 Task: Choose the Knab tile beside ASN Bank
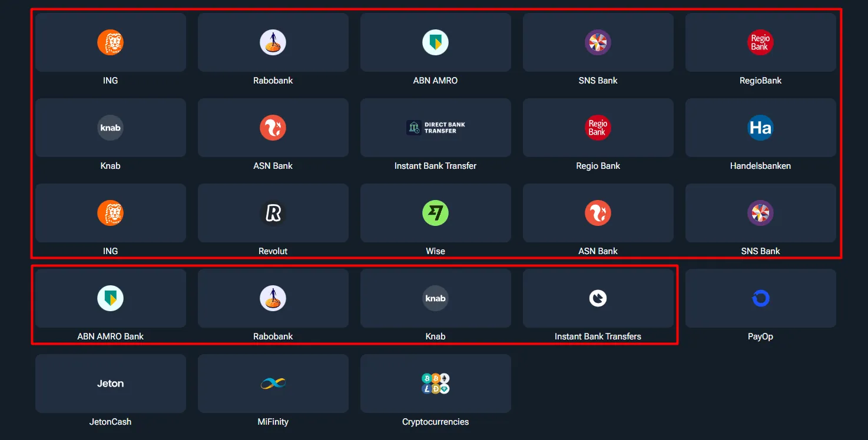click(x=110, y=128)
